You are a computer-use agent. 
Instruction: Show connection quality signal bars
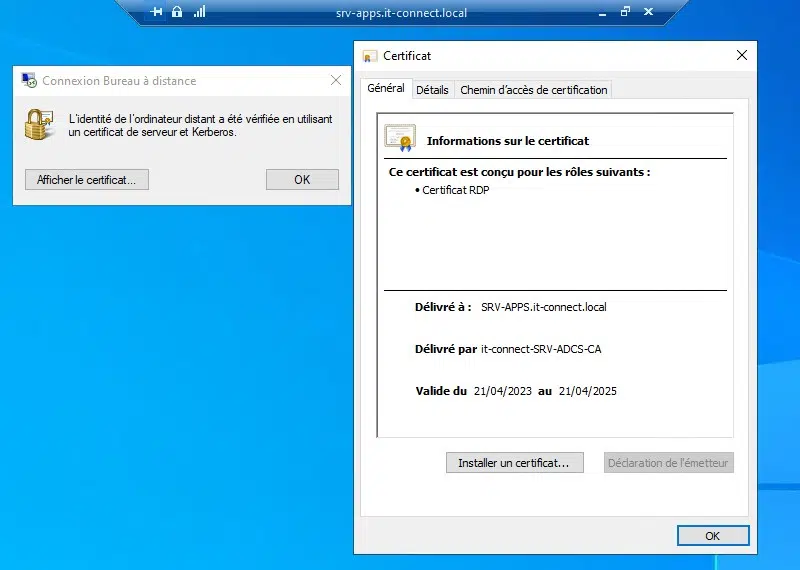click(199, 11)
